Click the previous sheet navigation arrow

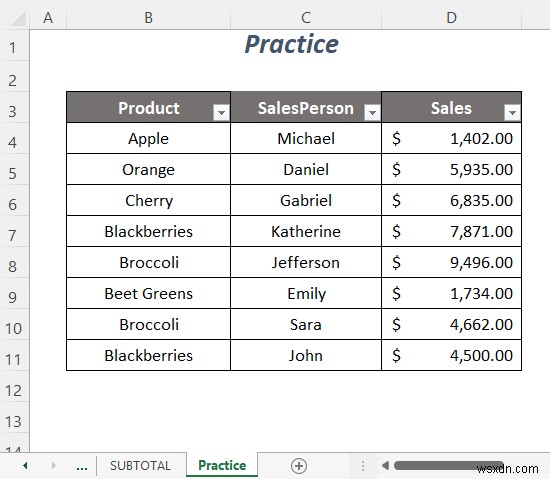(x=25, y=465)
